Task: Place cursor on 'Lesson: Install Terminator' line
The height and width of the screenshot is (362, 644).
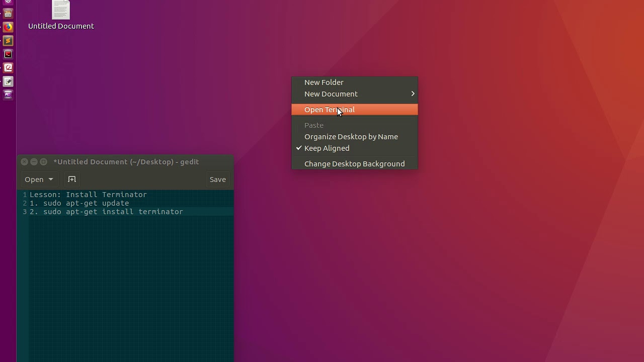Action: 88,195
